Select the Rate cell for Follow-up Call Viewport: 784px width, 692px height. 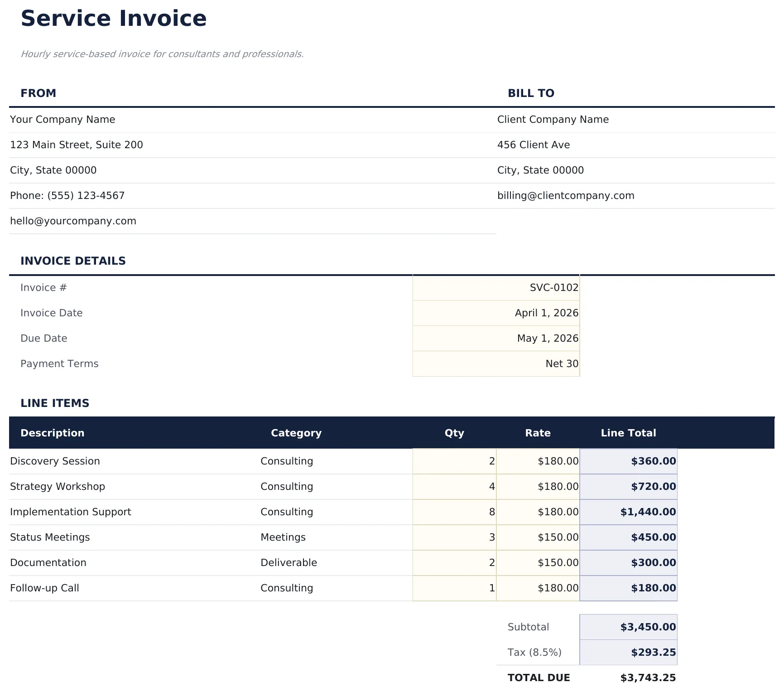pos(538,588)
